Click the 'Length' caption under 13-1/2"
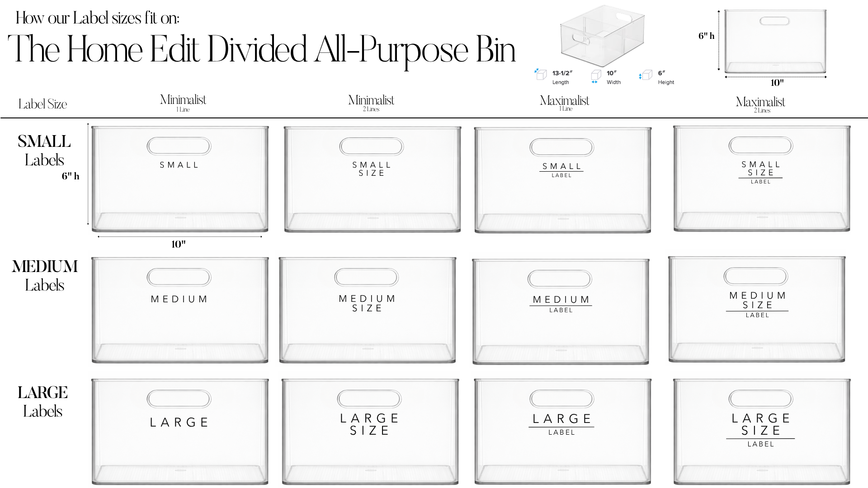The width and height of the screenshot is (868, 488). (561, 82)
